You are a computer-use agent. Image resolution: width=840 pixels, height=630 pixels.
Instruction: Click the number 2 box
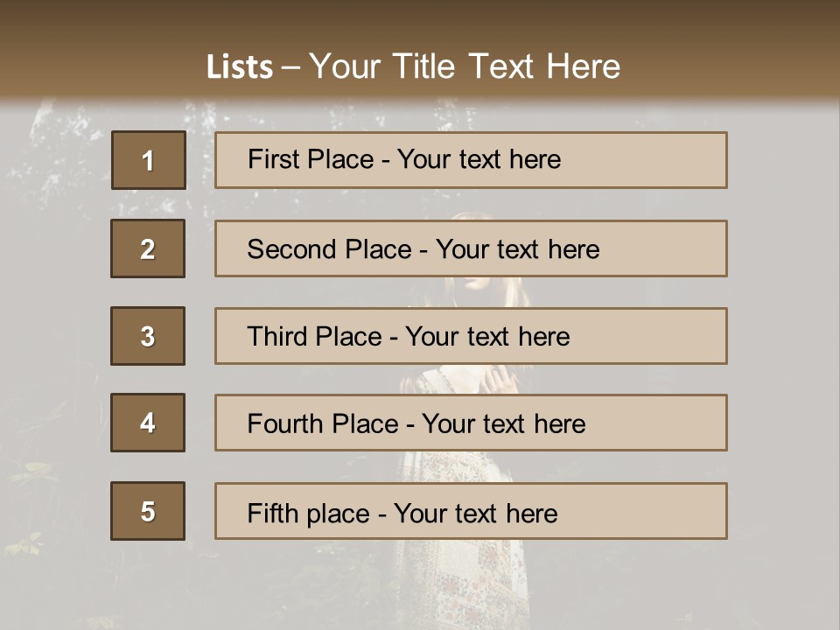148,248
